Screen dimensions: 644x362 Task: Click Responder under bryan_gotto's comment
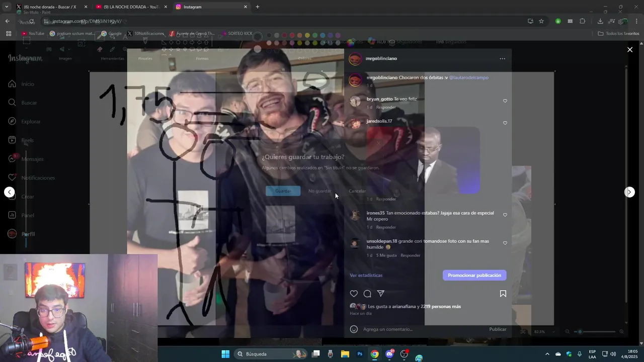[x=386, y=108]
